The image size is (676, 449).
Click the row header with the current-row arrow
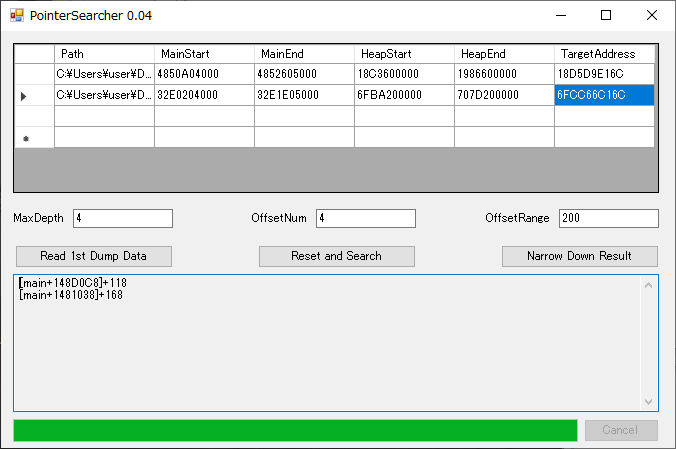34,95
